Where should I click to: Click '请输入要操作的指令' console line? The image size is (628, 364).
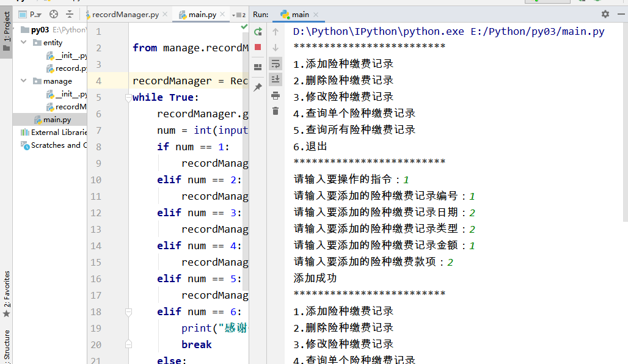(343, 179)
